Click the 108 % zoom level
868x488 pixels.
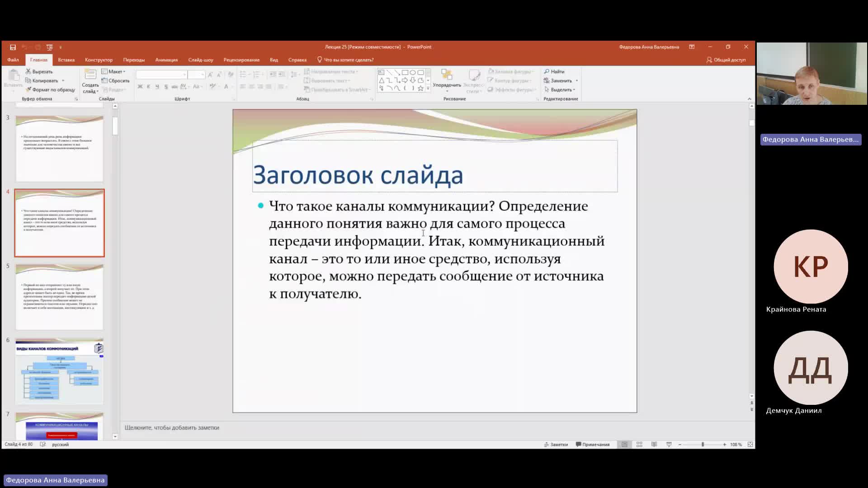pyautogui.click(x=736, y=445)
